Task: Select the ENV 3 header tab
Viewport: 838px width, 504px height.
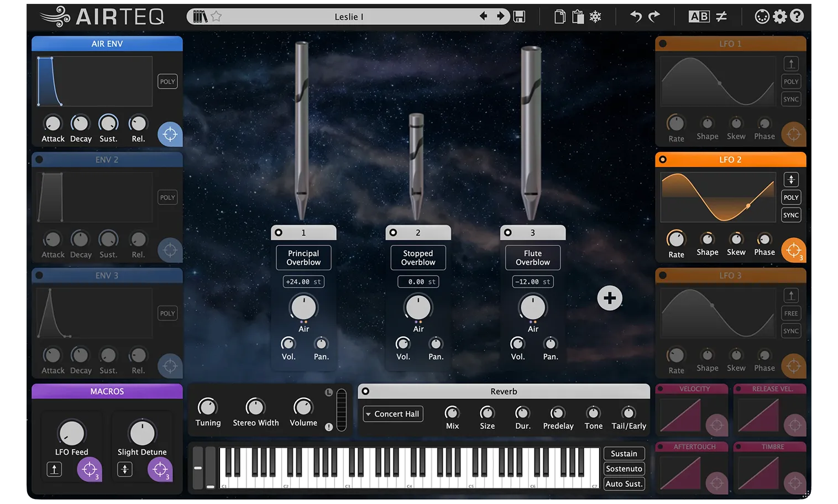Action: tap(107, 275)
